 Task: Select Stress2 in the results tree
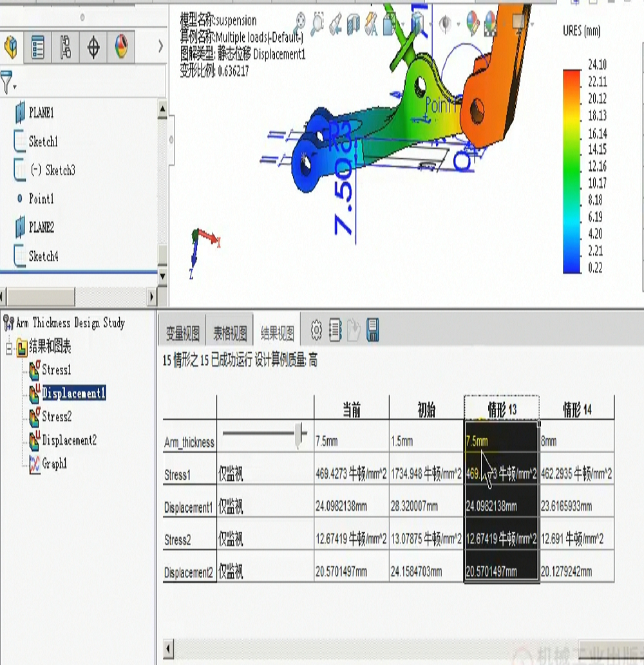[56, 417]
